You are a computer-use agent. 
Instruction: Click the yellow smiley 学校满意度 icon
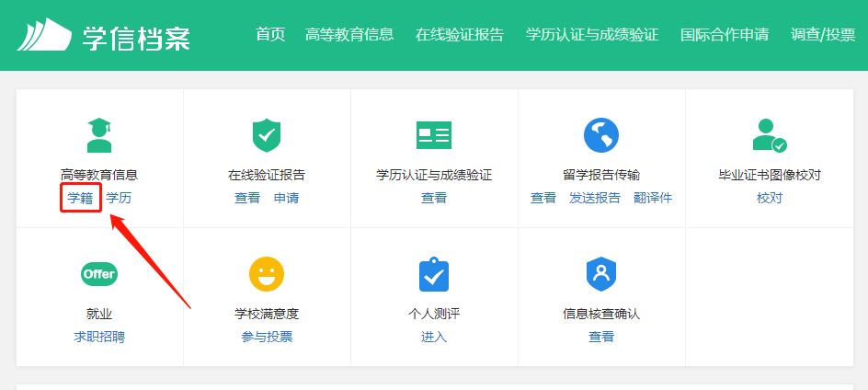pos(267,274)
